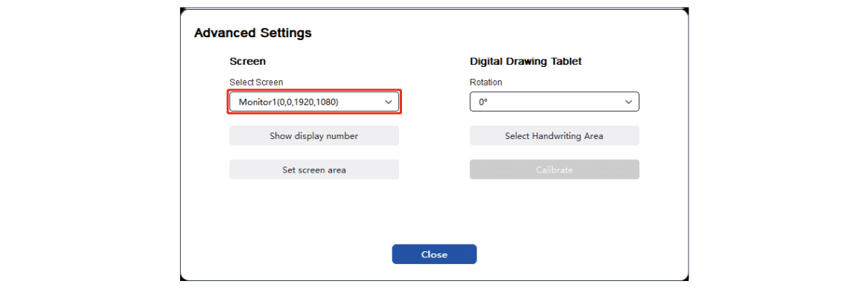Click the Rotation label
Screen dimensions: 868x287
click(x=485, y=82)
